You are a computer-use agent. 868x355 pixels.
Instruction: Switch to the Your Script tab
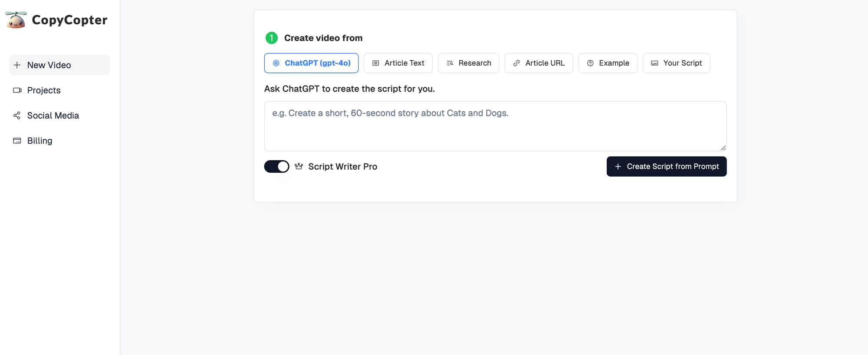[676, 63]
